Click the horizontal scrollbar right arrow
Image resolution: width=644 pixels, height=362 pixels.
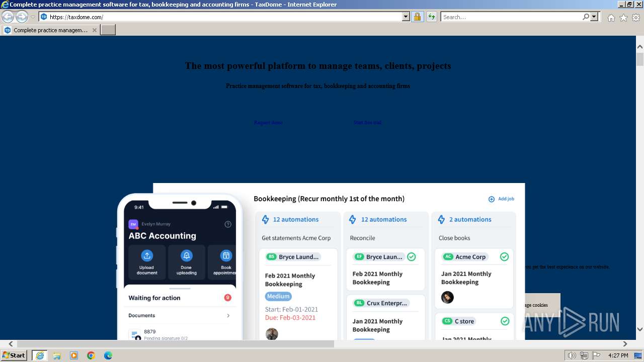625,344
